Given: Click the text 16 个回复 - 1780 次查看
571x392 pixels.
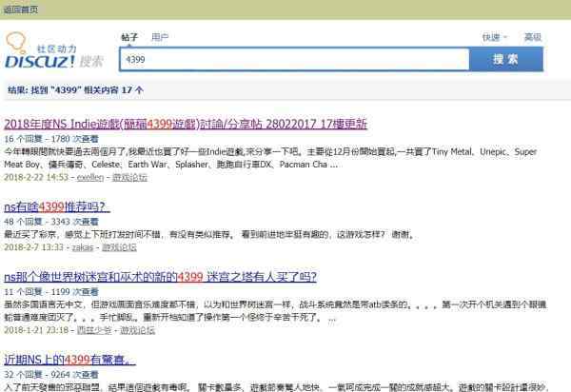Looking at the screenshot, I should point(51,139).
